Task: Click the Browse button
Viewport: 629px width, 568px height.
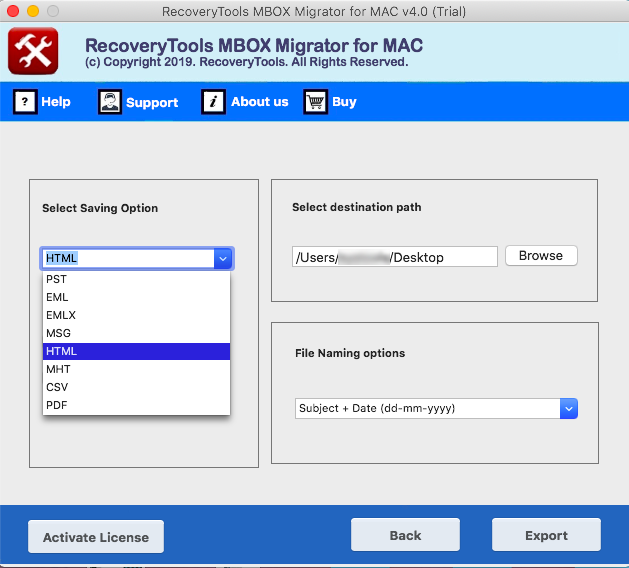Action: [541, 256]
